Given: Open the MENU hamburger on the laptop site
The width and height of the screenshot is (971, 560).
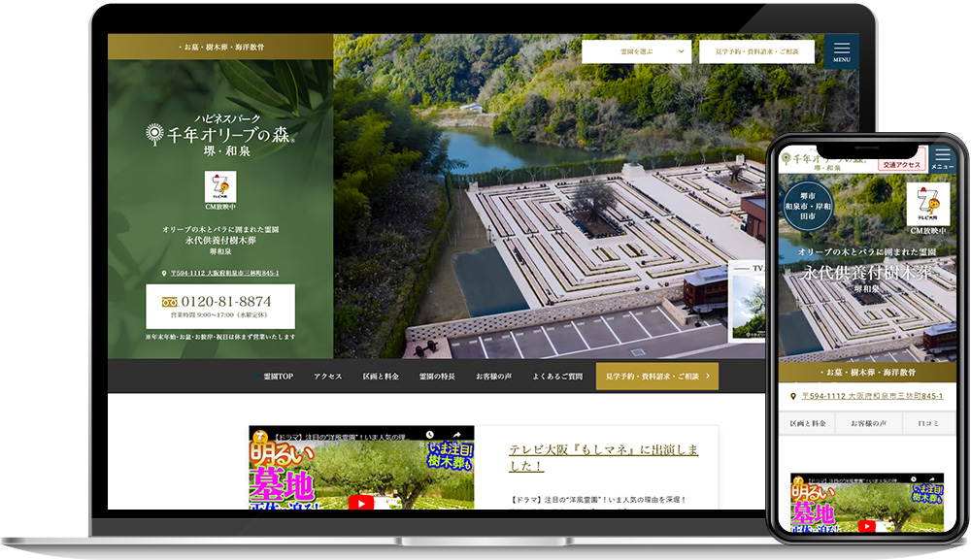Looking at the screenshot, I should pyautogui.click(x=841, y=51).
